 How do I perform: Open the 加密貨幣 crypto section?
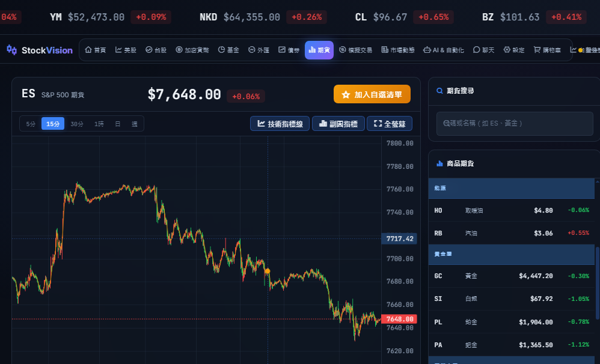pos(192,50)
